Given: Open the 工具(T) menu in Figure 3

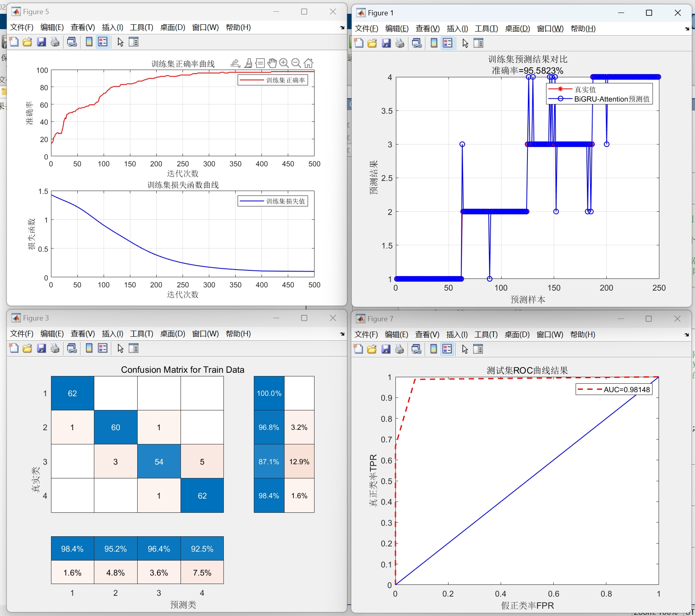Looking at the screenshot, I should pos(141,333).
